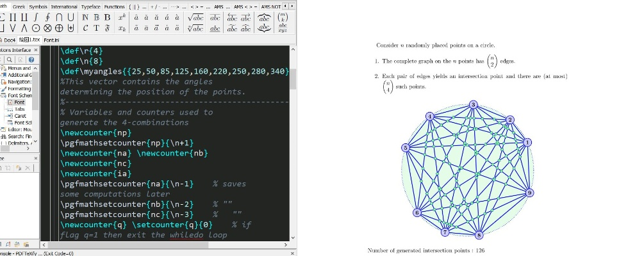
Task: Insert the subscript x_k symbol
Action: point(123,29)
